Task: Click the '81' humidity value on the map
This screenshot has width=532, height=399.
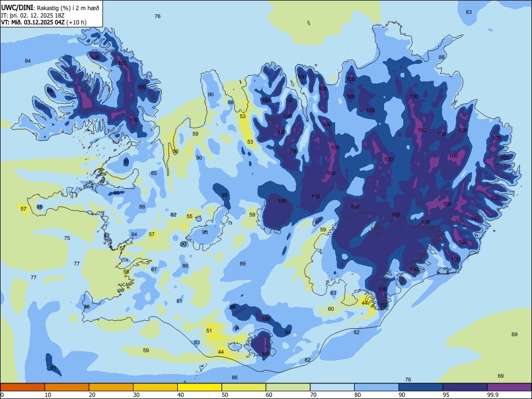Action: 179,301
